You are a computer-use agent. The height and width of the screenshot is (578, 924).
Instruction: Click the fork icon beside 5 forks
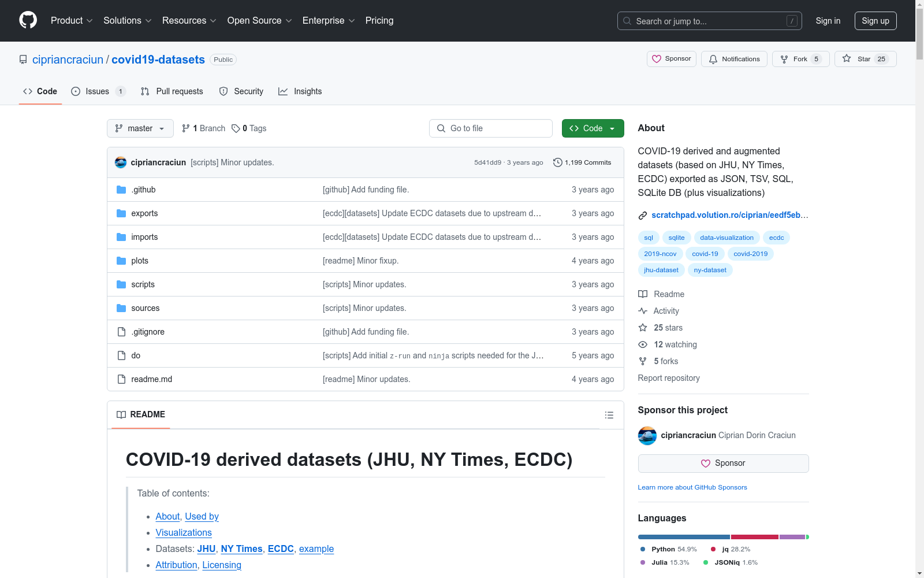click(x=643, y=361)
